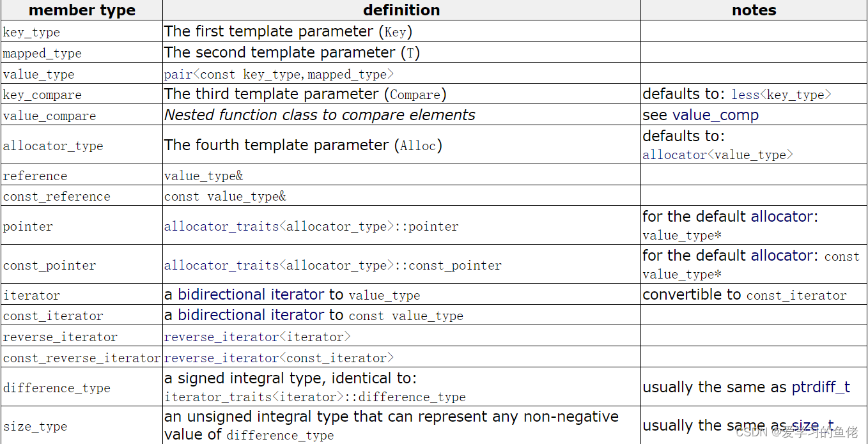The width and height of the screenshot is (868, 444).
Task: Click the ptrdiff_t link
Action: coord(821,387)
